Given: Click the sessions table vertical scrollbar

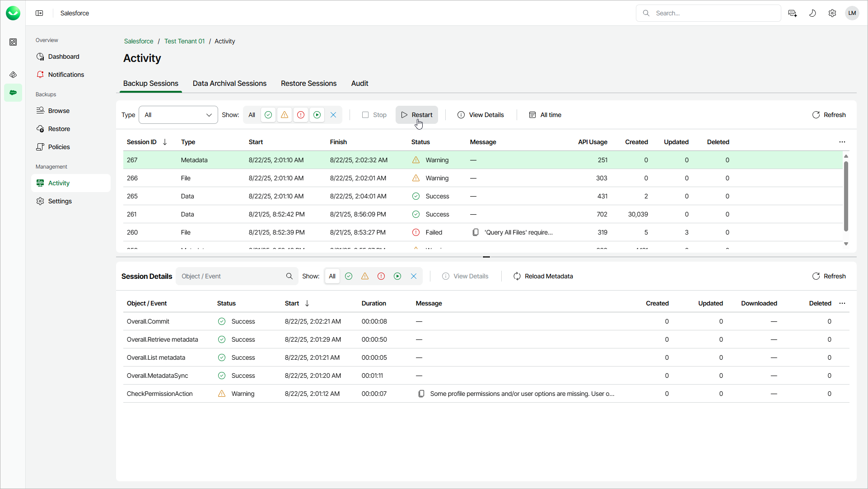Looking at the screenshot, I should (x=846, y=196).
